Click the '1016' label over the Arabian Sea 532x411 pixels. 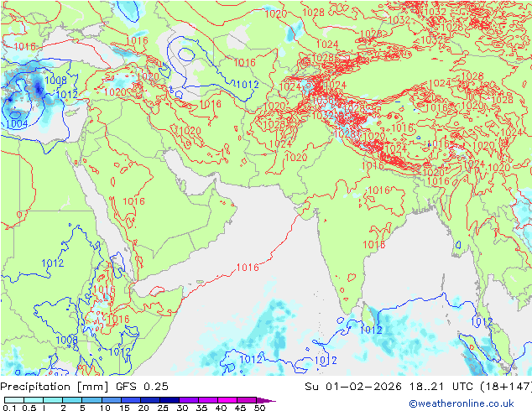click(x=248, y=268)
